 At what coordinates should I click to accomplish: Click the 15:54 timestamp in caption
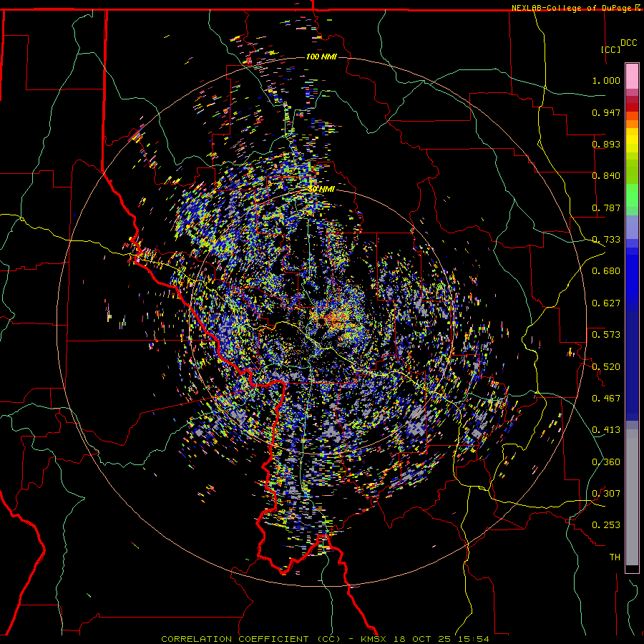473,639
